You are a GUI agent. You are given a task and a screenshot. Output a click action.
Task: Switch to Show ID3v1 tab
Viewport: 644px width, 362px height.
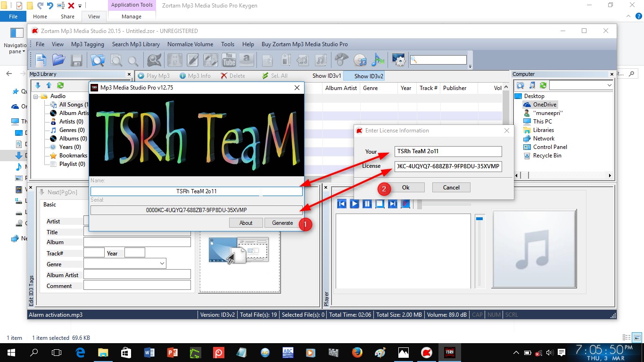[327, 75]
